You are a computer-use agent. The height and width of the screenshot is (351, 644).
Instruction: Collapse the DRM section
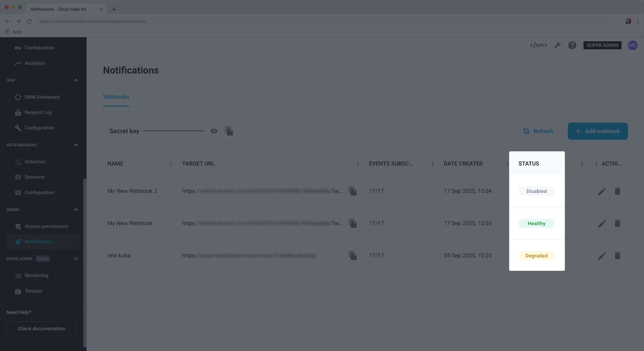point(76,80)
